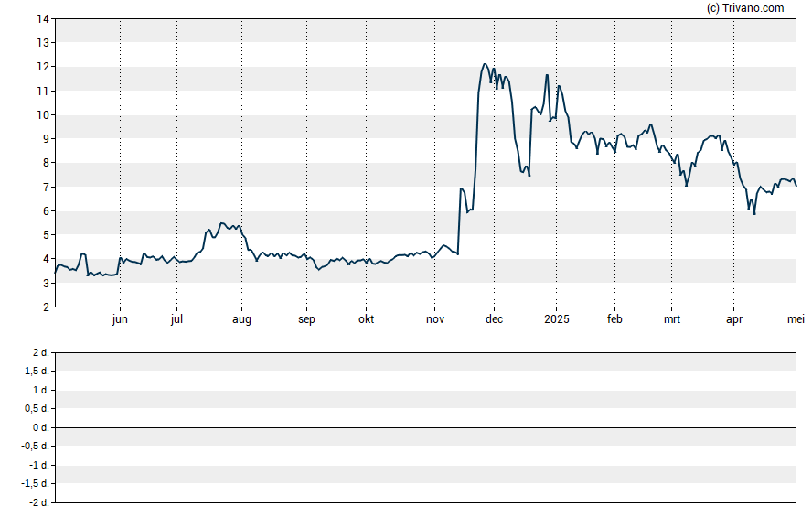Image resolution: width=812 pixels, height=517 pixels.
Task: Select the 'sep' x-axis label
Action: coord(306,319)
